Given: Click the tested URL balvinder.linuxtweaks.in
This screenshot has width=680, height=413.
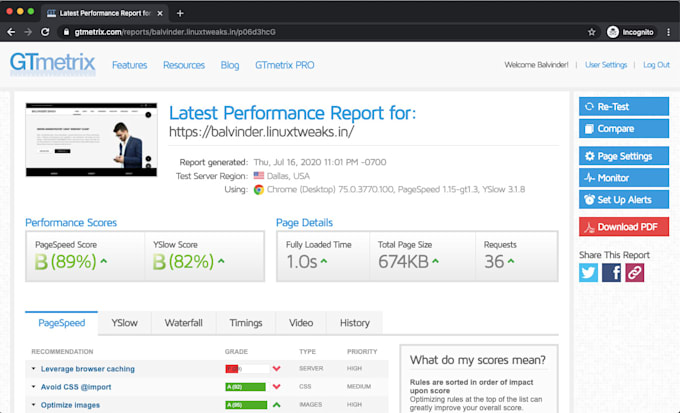Looking at the screenshot, I should (x=262, y=132).
